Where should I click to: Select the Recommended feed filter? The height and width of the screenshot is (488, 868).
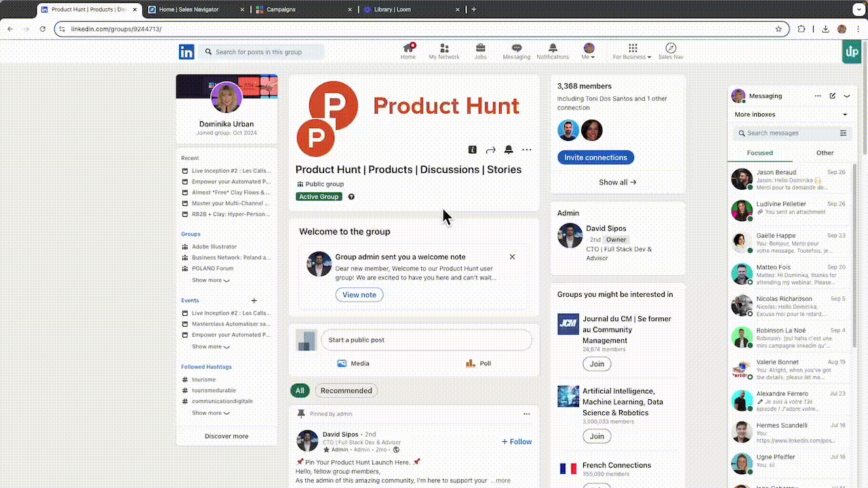click(x=346, y=390)
